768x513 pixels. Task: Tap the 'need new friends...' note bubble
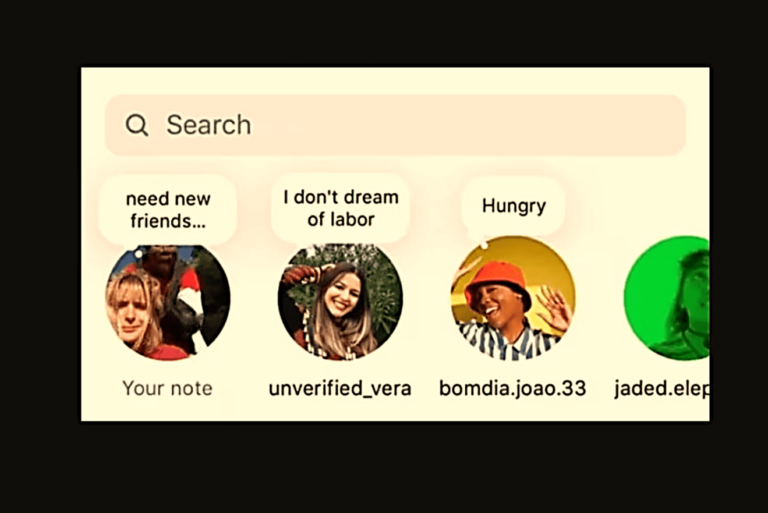(x=168, y=210)
